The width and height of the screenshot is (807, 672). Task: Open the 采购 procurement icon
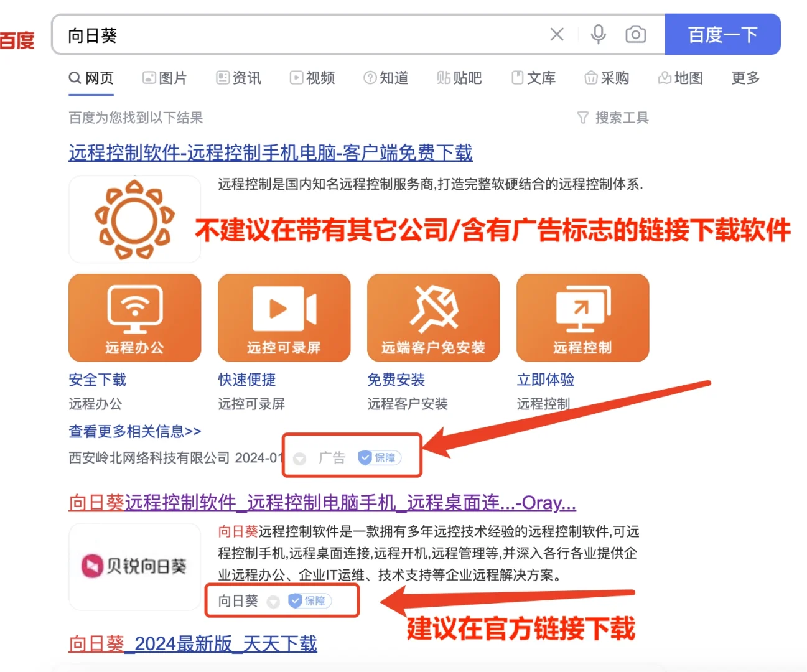point(590,78)
